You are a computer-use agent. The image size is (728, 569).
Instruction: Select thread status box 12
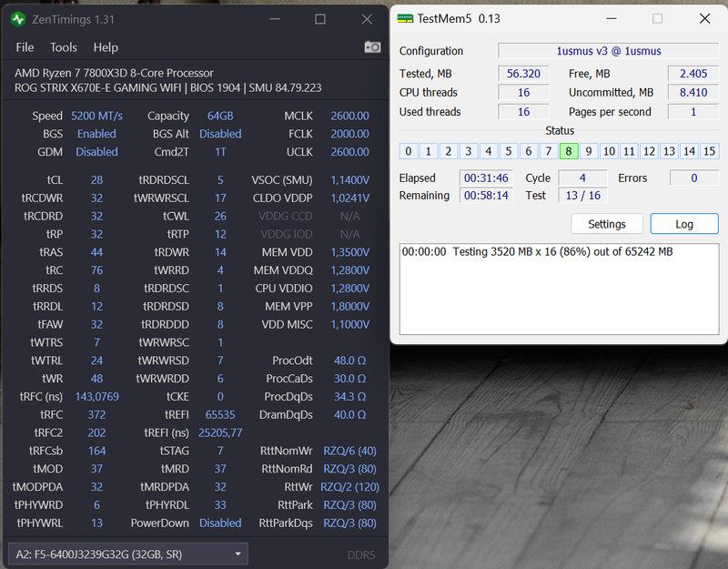click(x=649, y=151)
